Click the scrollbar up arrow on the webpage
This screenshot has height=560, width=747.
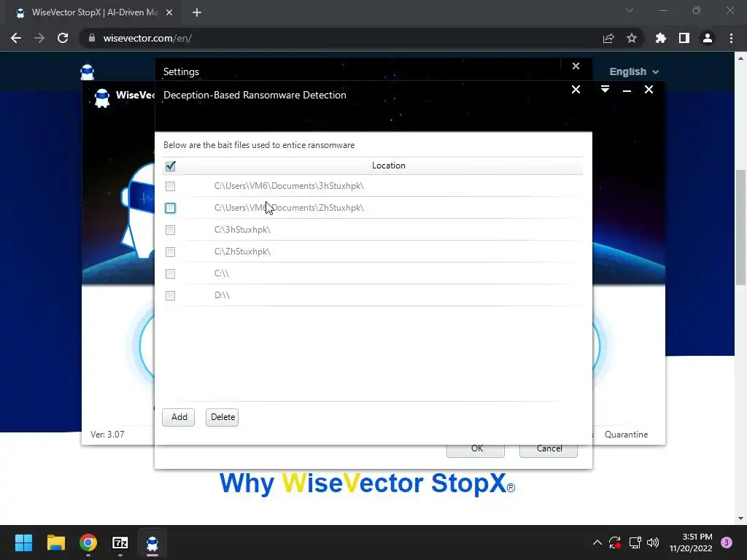740,58
